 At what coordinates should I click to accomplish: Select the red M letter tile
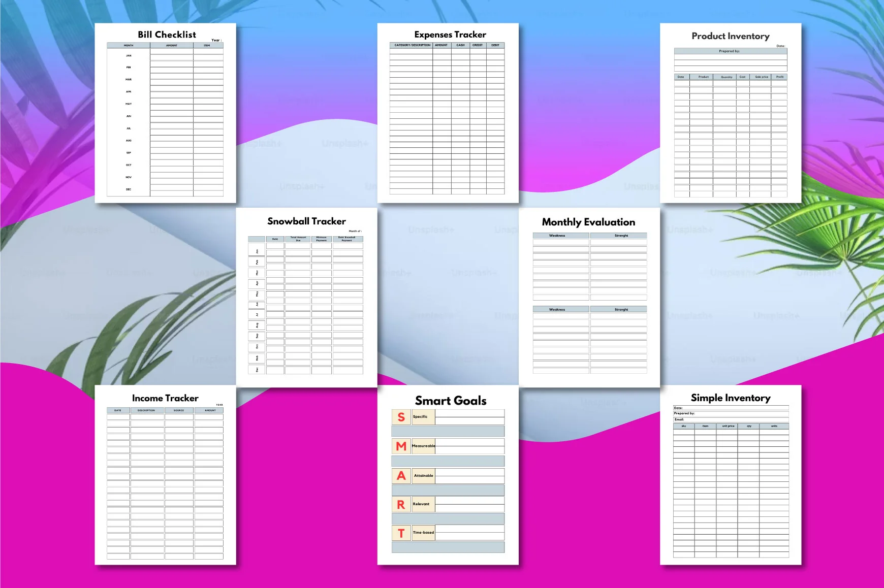(x=401, y=446)
